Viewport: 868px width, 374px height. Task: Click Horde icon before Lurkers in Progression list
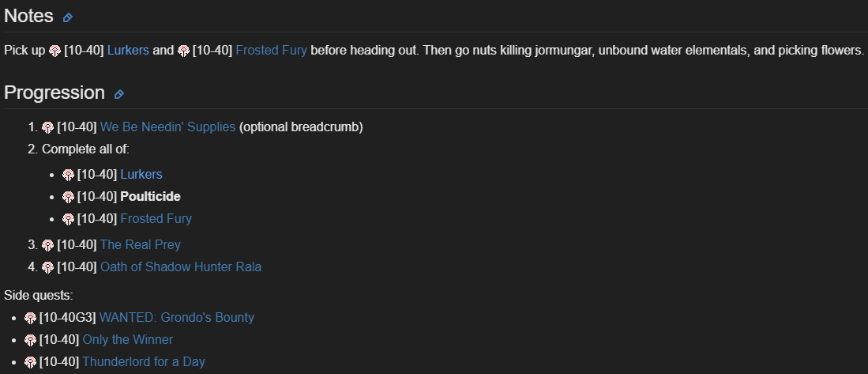click(69, 175)
